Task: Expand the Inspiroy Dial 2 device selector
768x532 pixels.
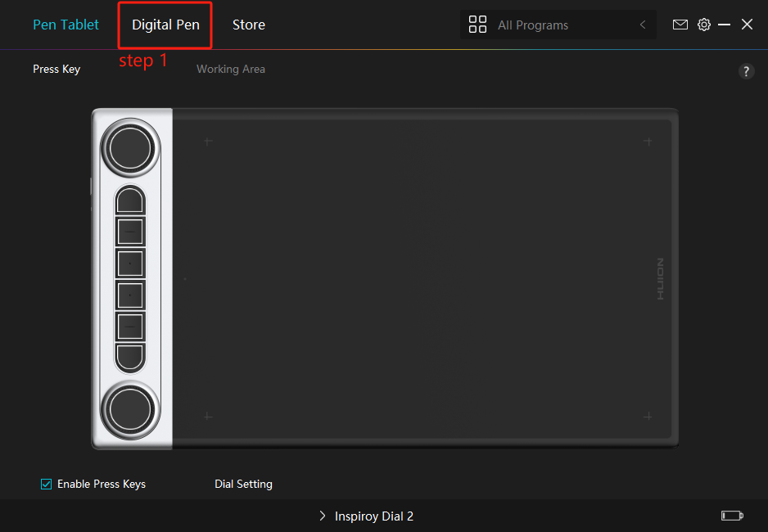Action: coord(366,516)
